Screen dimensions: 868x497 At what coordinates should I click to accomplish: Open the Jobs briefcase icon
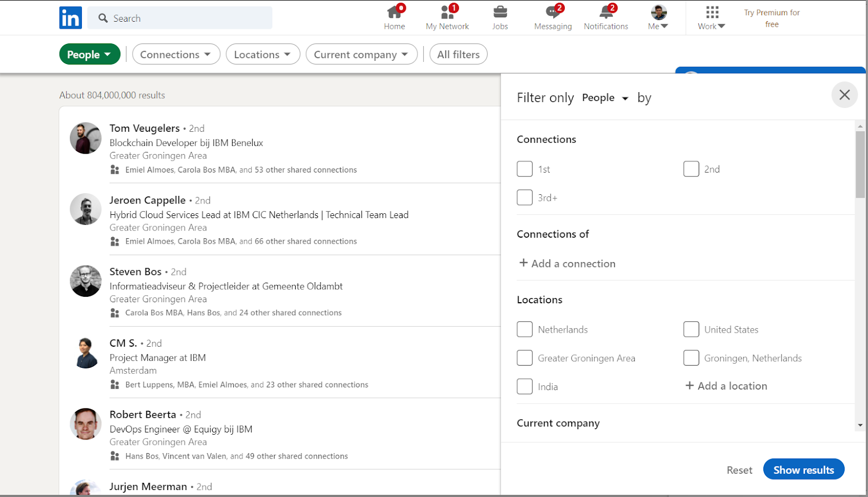pyautogui.click(x=500, y=12)
